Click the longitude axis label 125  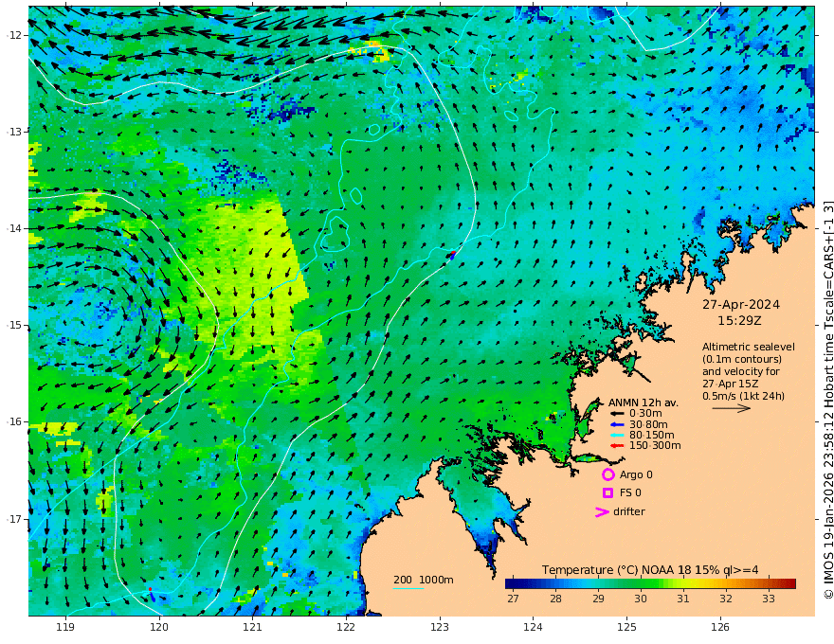[x=626, y=628]
